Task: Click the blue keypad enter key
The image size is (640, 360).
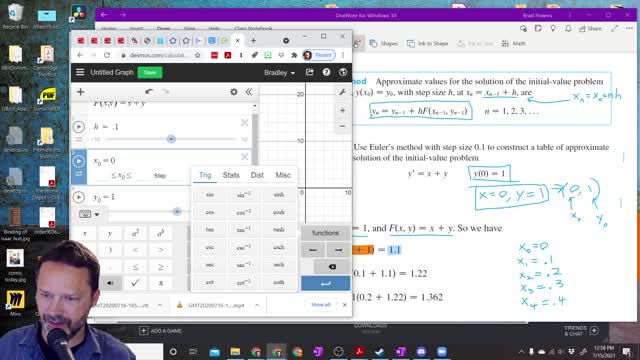Action: [x=325, y=283]
